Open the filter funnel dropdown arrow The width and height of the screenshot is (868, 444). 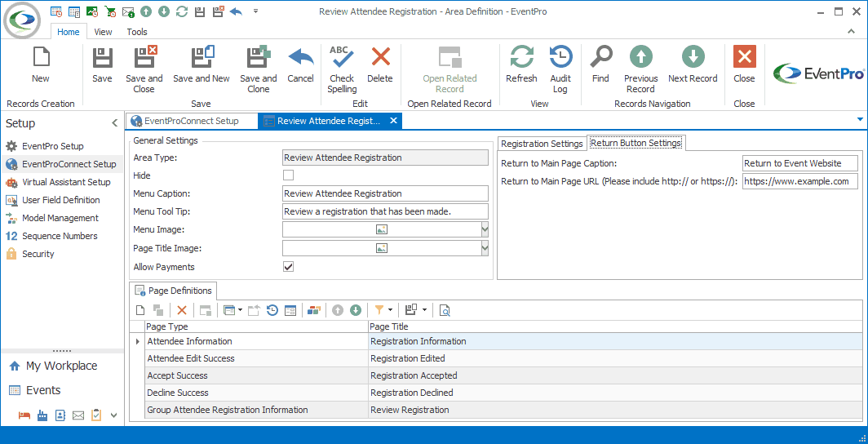[x=392, y=311]
